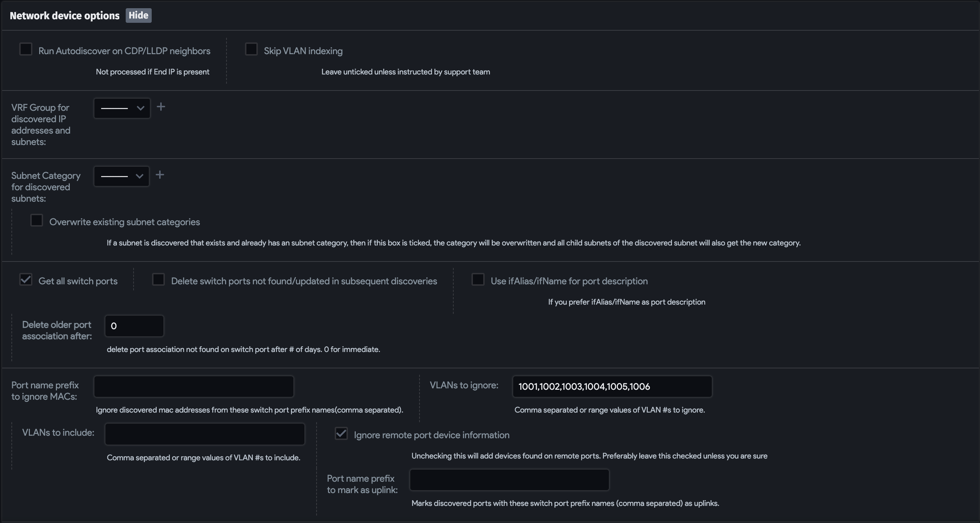Click plus icon next to Subnet Category dropdown
Screen dimensions: 980x523
point(160,175)
